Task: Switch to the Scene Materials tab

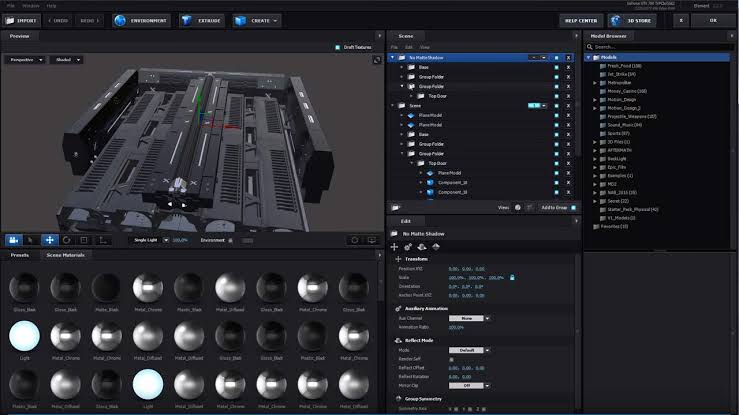Action: pos(66,255)
